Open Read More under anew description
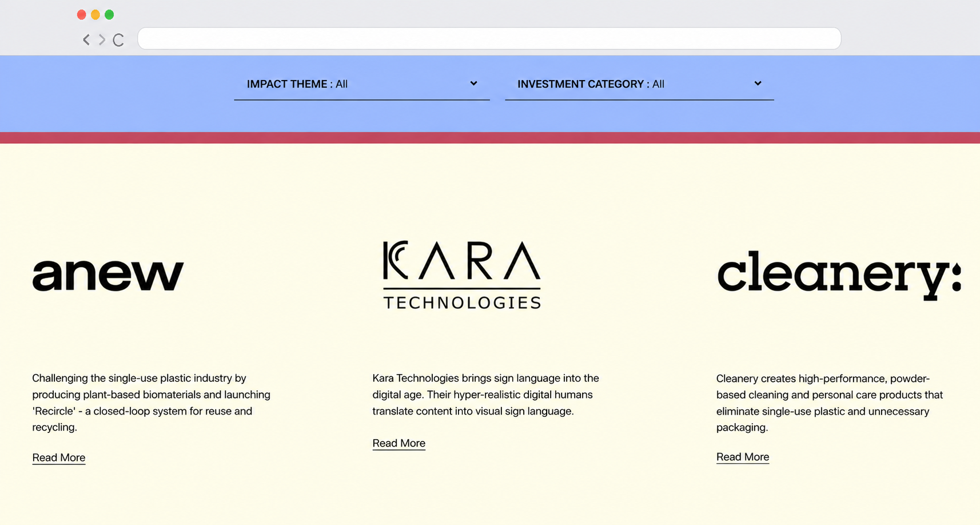980x525 pixels. coord(59,458)
